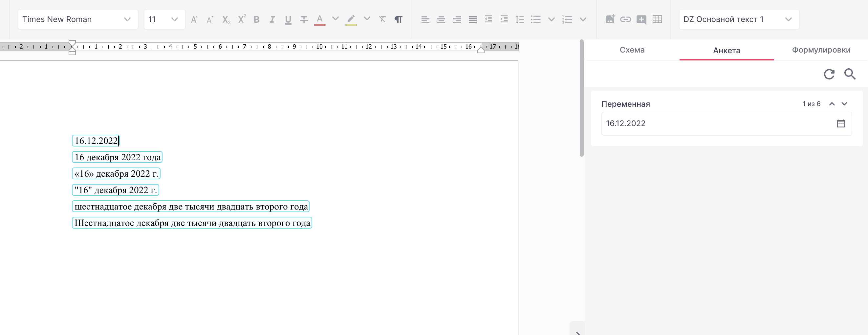The image size is (868, 335).
Task: Open the highlight color options arrow
Action: (367, 18)
